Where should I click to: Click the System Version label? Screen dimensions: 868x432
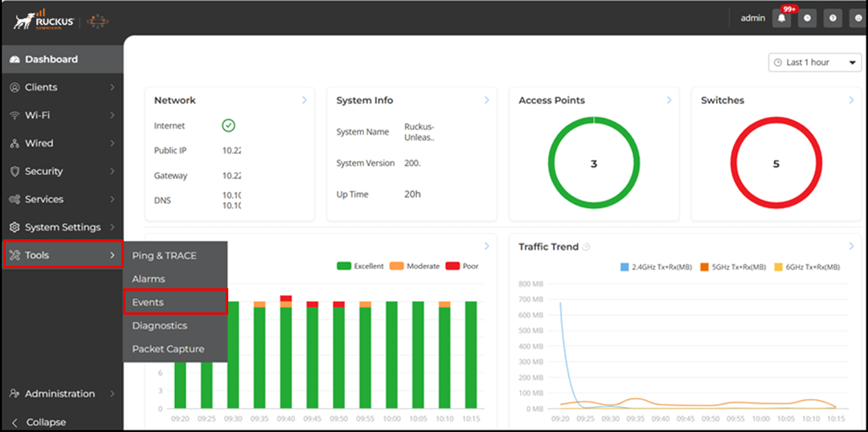coord(366,163)
